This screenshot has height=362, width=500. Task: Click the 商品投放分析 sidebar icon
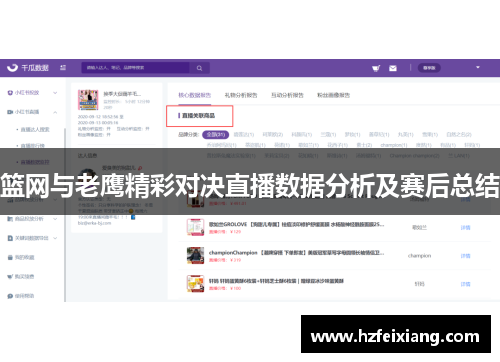tap(10, 219)
